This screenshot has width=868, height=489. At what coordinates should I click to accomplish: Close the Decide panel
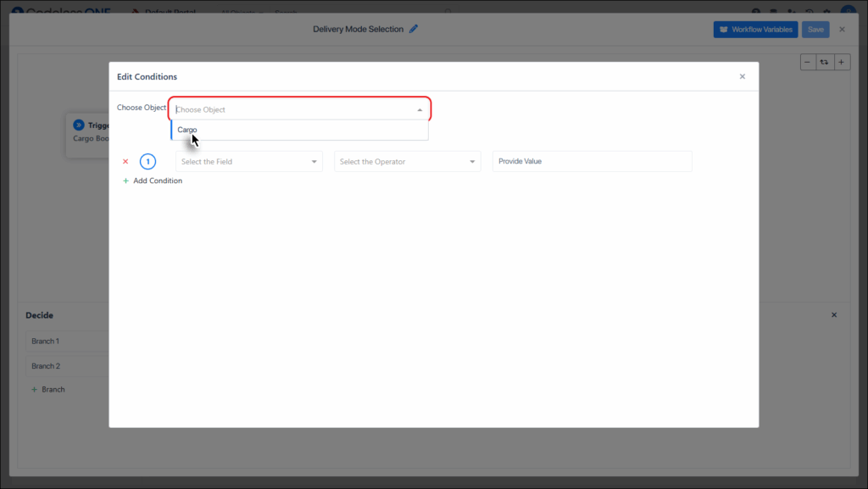pyautogui.click(x=833, y=314)
